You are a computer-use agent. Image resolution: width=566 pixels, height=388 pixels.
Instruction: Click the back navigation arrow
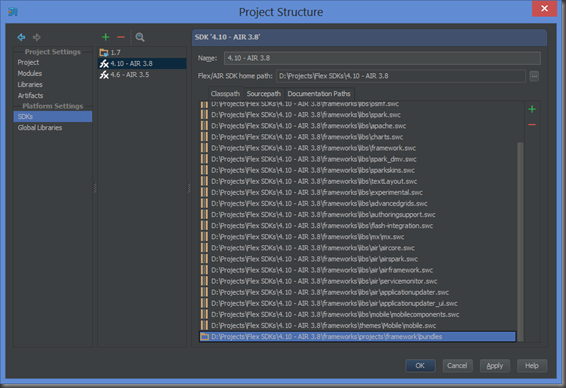tap(21, 37)
